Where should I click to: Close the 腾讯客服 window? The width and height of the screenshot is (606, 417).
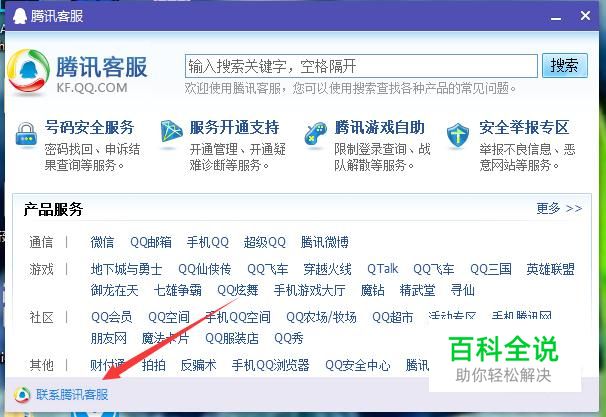coord(585,16)
